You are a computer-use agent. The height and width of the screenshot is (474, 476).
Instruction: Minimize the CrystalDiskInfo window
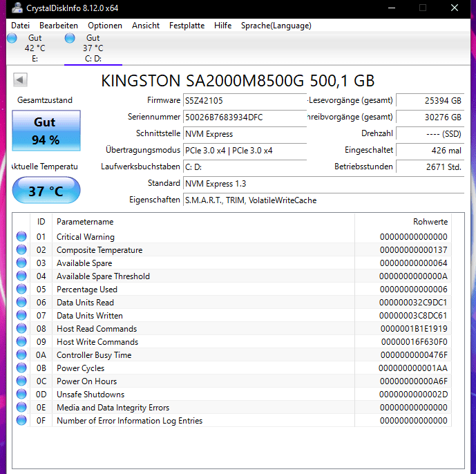click(x=392, y=8)
